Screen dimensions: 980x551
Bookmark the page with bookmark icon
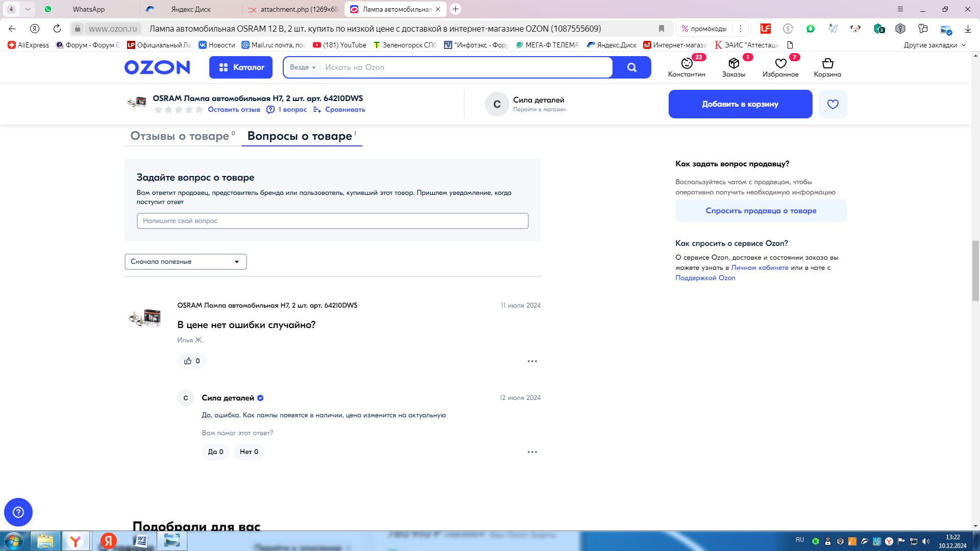point(661,29)
